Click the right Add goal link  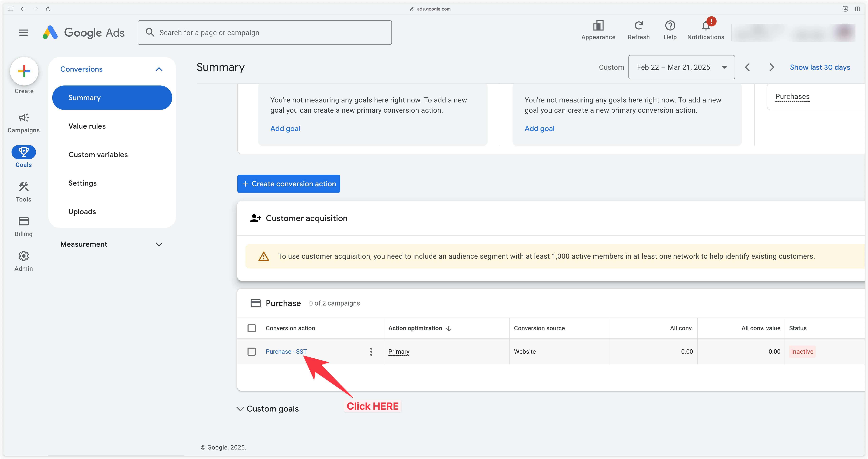pos(539,129)
